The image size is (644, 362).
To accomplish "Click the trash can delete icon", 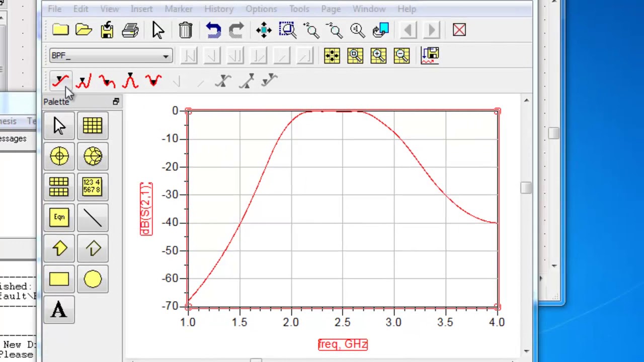I will [x=185, y=30].
